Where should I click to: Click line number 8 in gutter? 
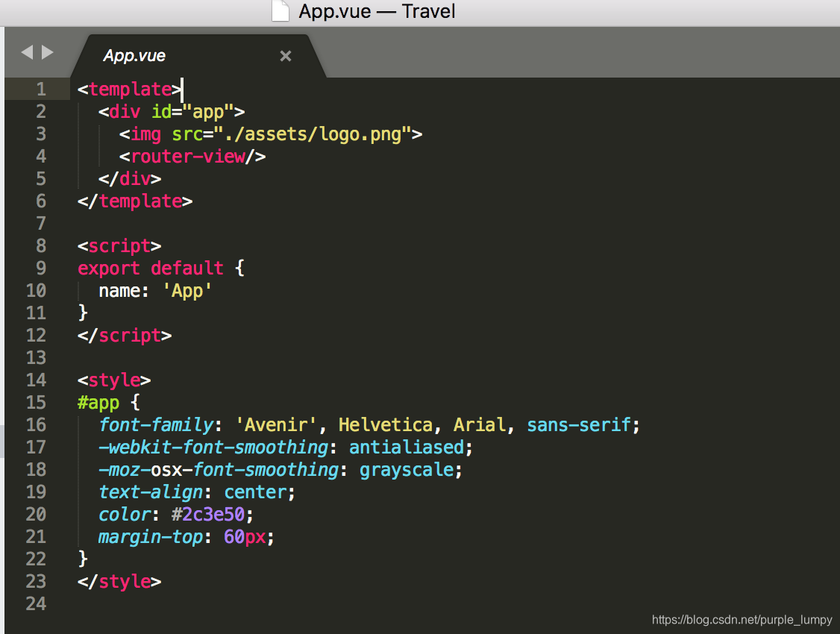tap(41, 246)
